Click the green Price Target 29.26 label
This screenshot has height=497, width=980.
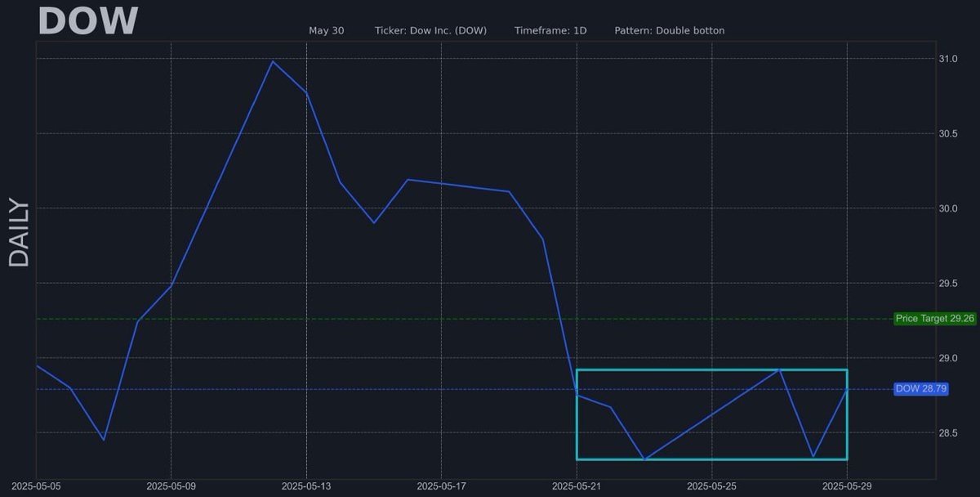[x=935, y=319]
